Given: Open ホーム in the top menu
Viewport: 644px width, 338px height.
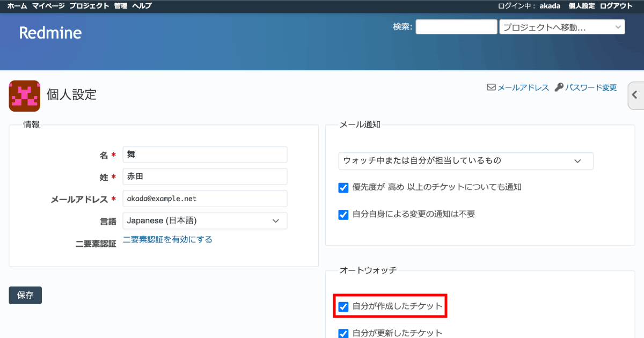Looking at the screenshot, I should click(x=17, y=6).
